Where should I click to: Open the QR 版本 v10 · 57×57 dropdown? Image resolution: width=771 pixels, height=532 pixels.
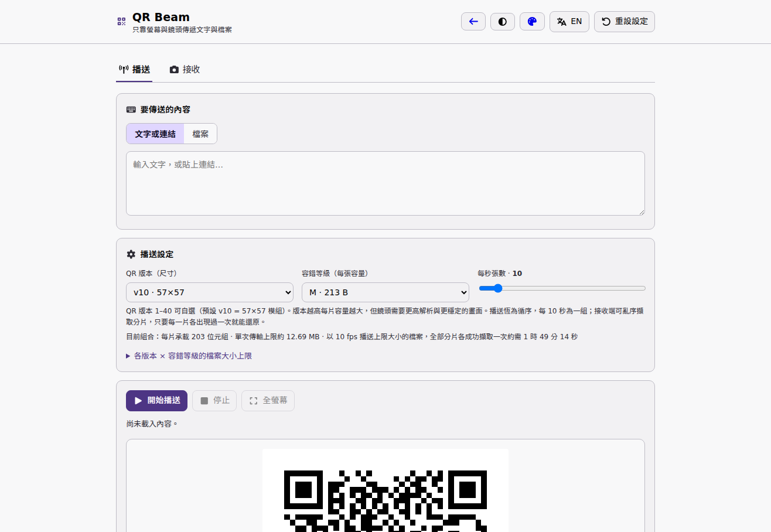click(x=210, y=292)
